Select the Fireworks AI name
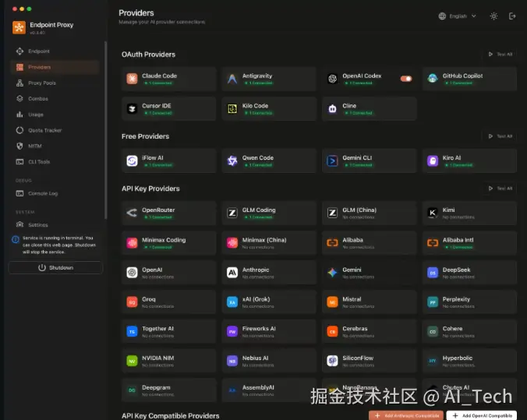Screen dimensions: 527x420 [x=259, y=328]
